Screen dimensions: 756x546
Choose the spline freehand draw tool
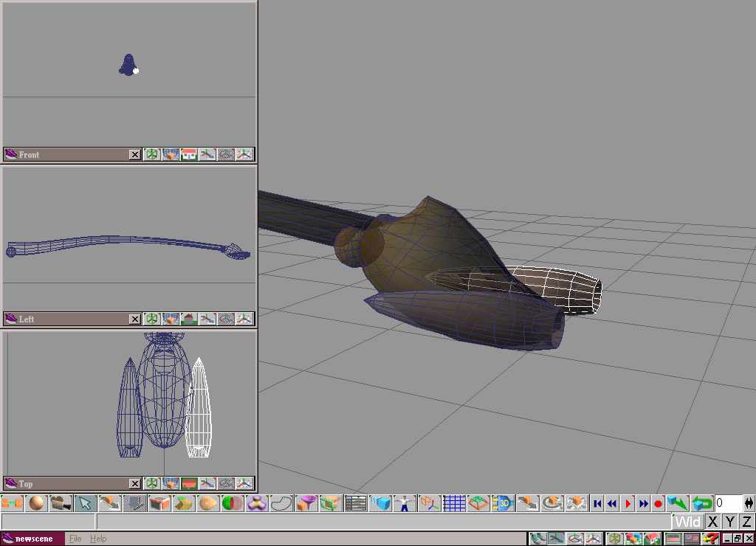281,504
